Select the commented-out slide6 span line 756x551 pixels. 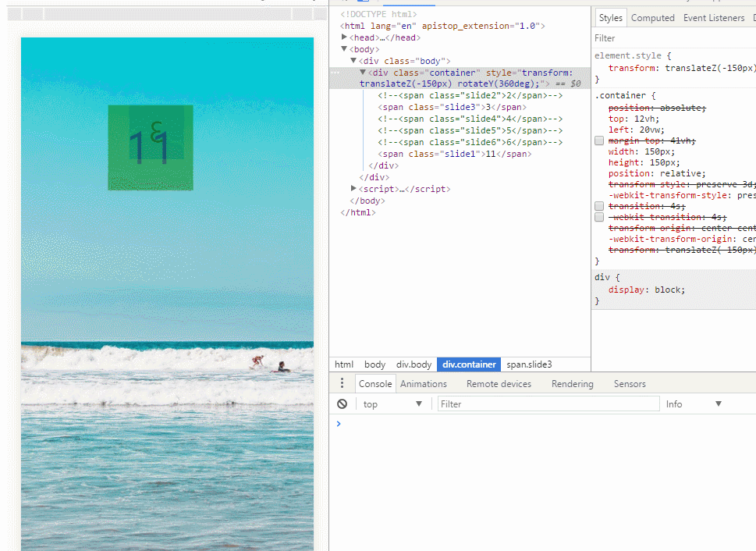(x=470, y=142)
